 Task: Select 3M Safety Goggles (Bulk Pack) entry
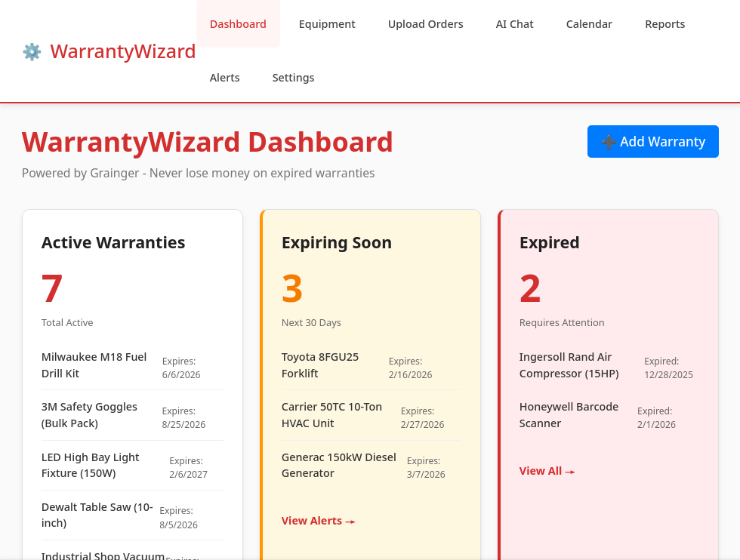point(132,416)
